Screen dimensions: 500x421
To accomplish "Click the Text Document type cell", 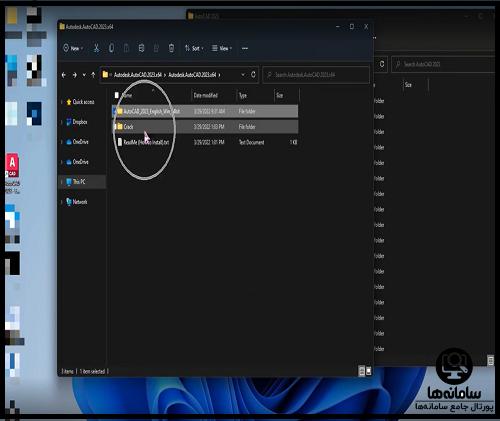I will coord(251,142).
